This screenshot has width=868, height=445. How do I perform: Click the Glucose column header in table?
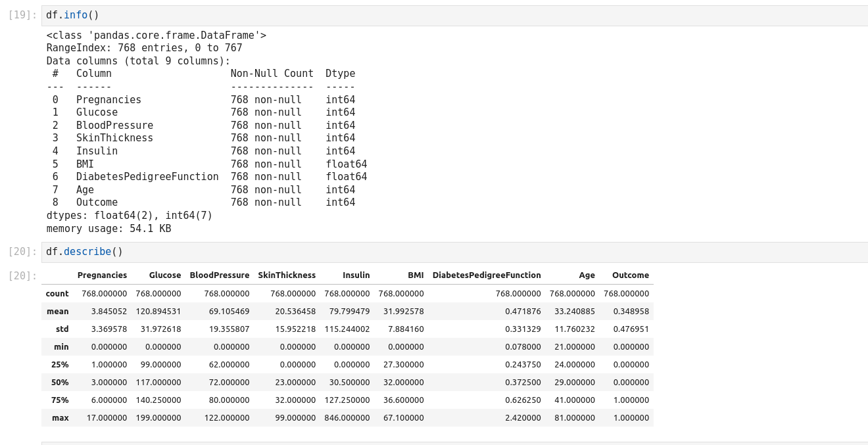(x=164, y=275)
